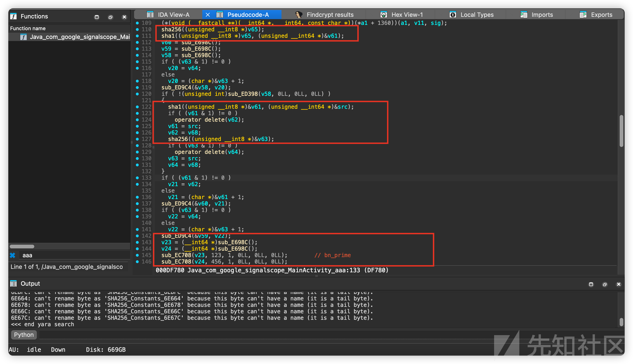Toggle breakpoint dot on line 133
633x364 pixels.
pos(137,178)
